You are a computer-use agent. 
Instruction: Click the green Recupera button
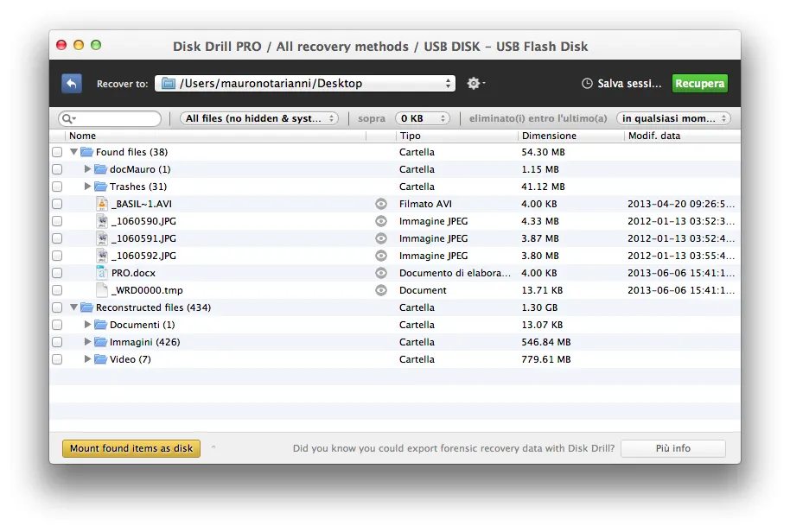pyautogui.click(x=699, y=83)
